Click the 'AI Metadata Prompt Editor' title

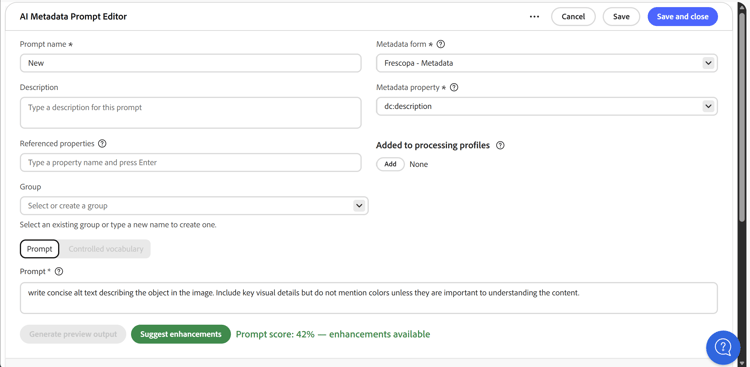click(x=73, y=16)
